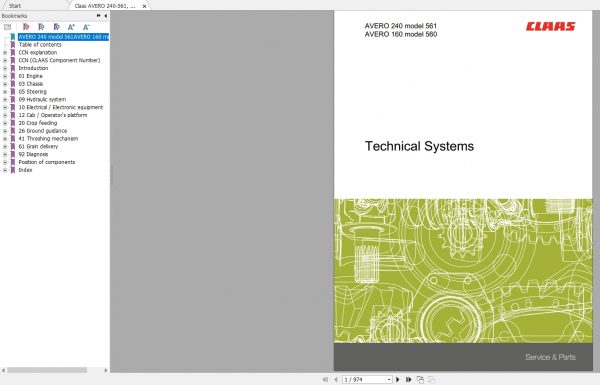Expand the 61 Grain delivery bookmark

click(x=5, y=147)
